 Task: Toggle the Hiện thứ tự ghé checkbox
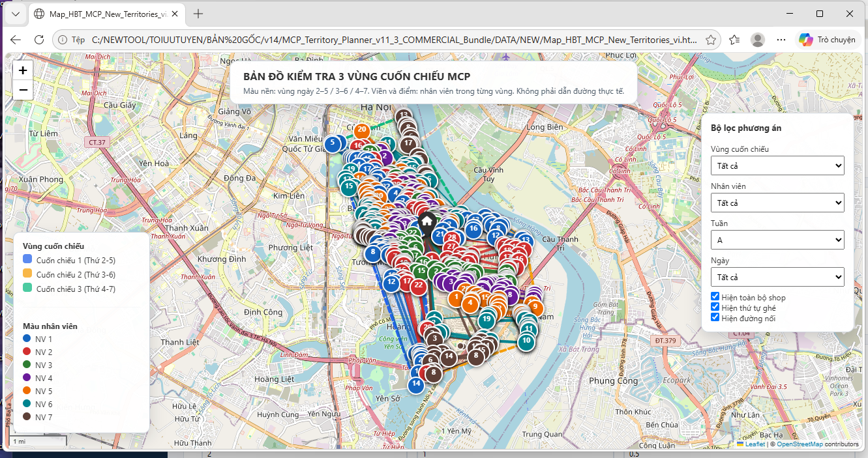[x=715, y=307]
